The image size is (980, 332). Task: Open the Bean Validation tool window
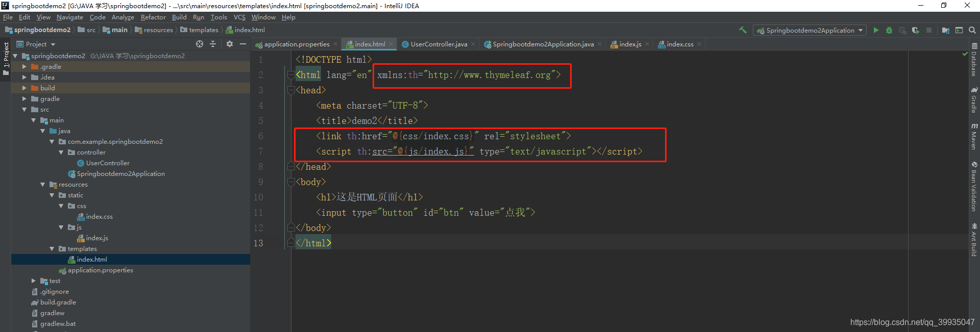click(x=974, y=187)
